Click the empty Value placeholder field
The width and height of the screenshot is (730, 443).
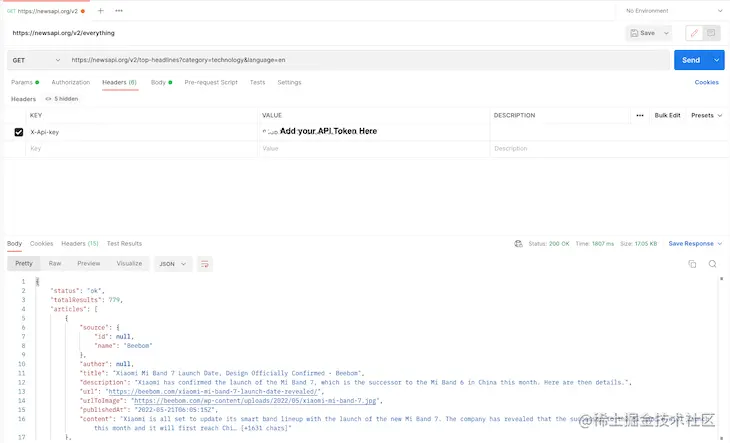pyautogui.click(x=373, y=148)
